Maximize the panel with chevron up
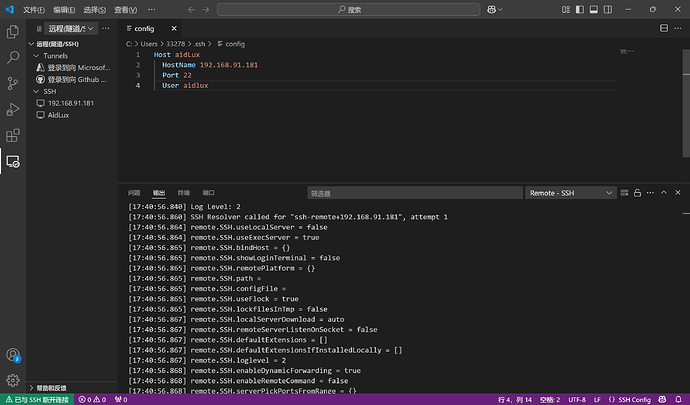Viewport: 690px width, 405px height. (x=664, y=193)
